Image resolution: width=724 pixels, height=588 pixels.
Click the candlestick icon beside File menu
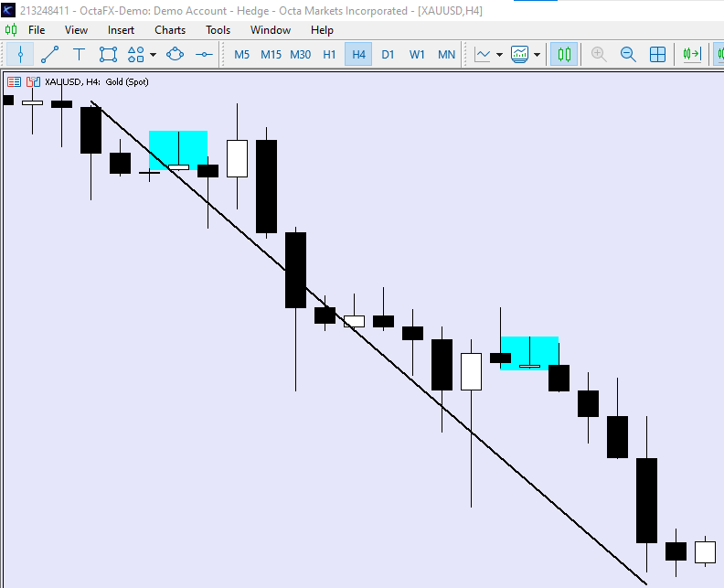(11, 30)
